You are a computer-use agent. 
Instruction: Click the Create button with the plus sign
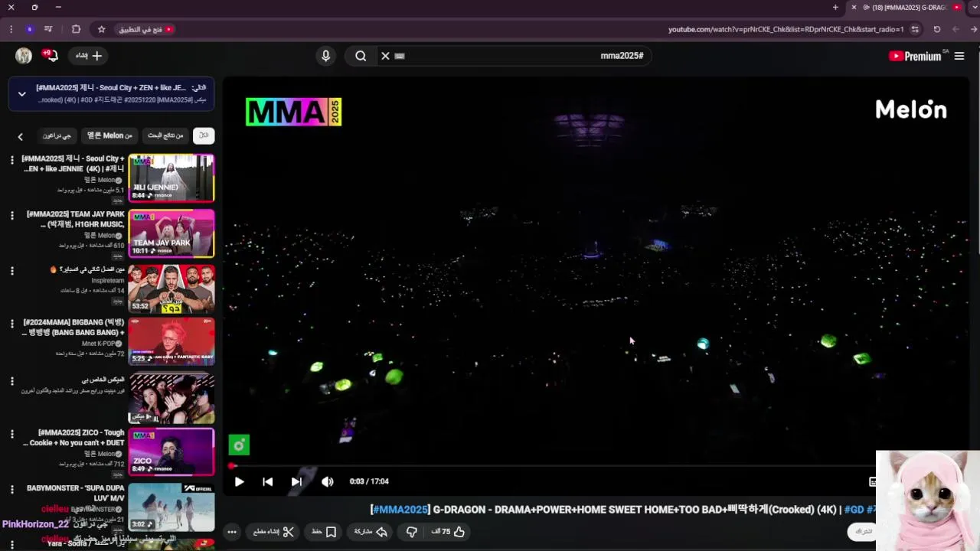pyautogui.click(x=88, y=56)
